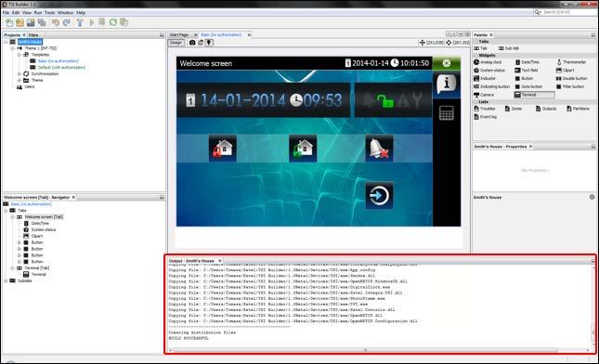Collapse the Tabs node in Navigator
This screenshot has height=364, width=599.
(6, 211)
